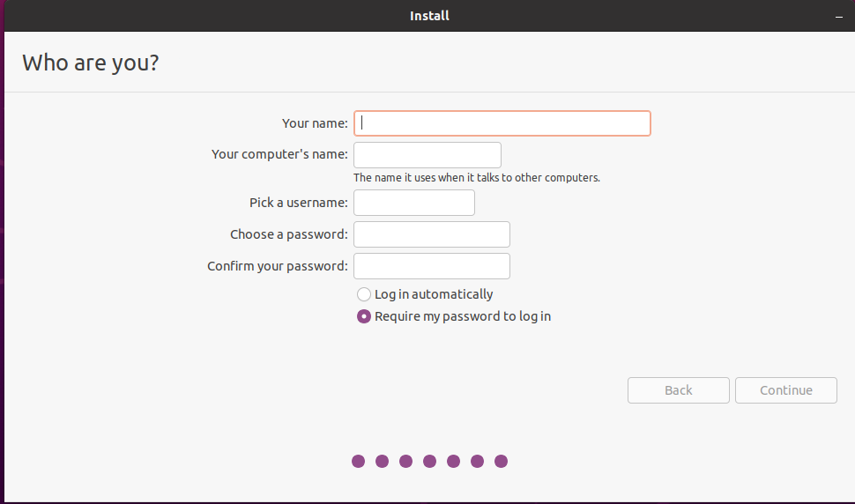Click the Who are you? heading
The width and height of the screenshot is (855, 504).
pyautogui.click(x=91, y=63)
